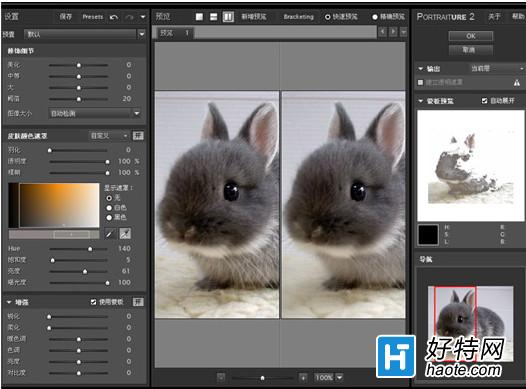
Task: Select 精确预览 radio button
Action: click(375, 17)
